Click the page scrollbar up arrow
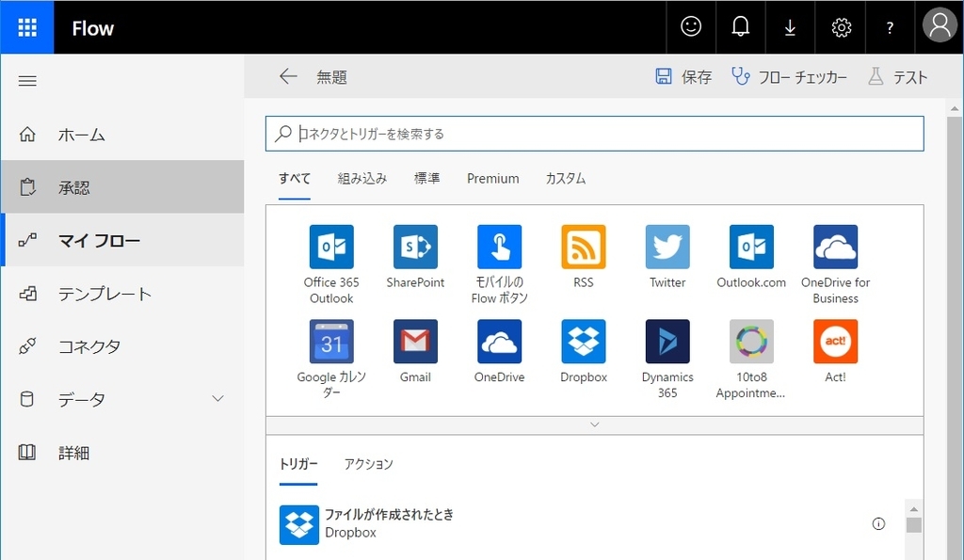Screen dimensions: 964x560 (955, 109)
